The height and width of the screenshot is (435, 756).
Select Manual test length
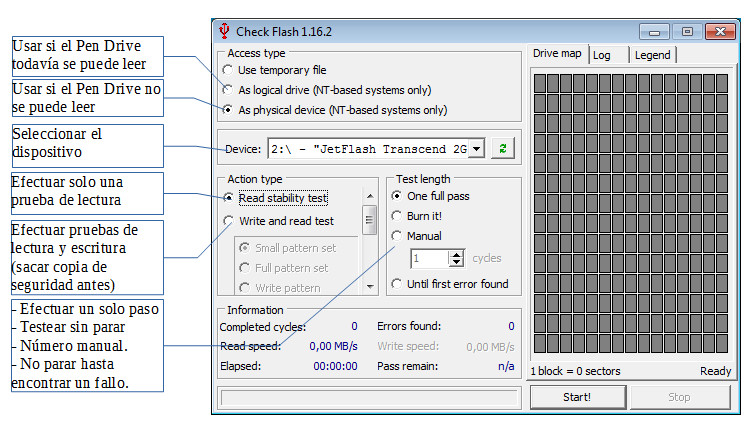click(396, 236)
